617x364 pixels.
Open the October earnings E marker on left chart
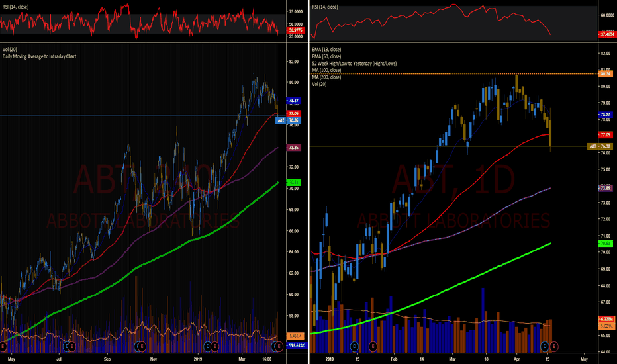[142, 347]
